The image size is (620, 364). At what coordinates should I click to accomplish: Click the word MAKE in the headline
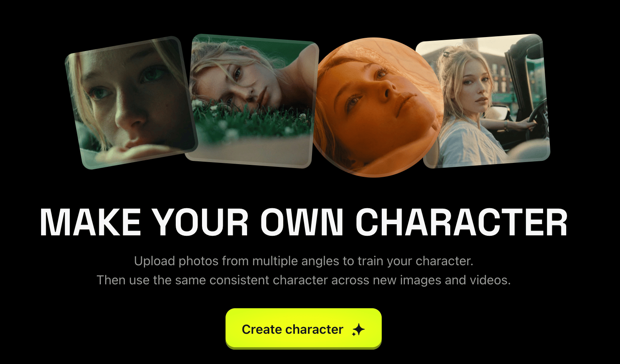tap(90, 223)
